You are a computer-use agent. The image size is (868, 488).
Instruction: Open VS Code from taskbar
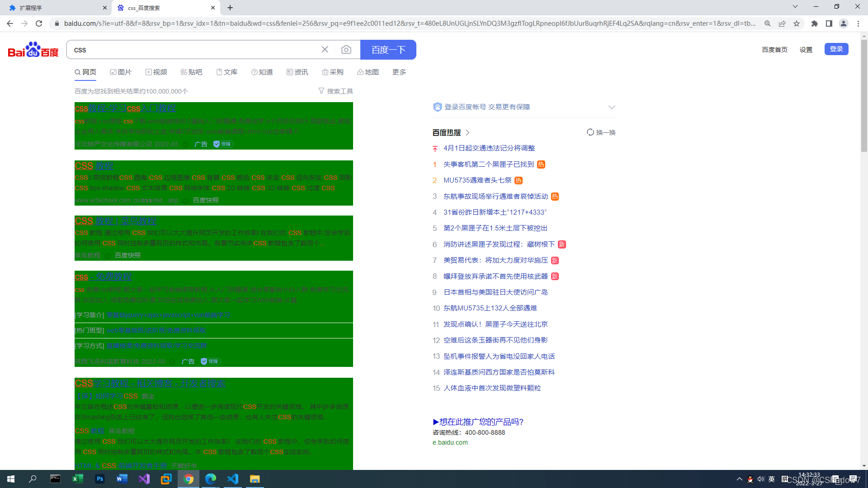click(x=233, y=479)
